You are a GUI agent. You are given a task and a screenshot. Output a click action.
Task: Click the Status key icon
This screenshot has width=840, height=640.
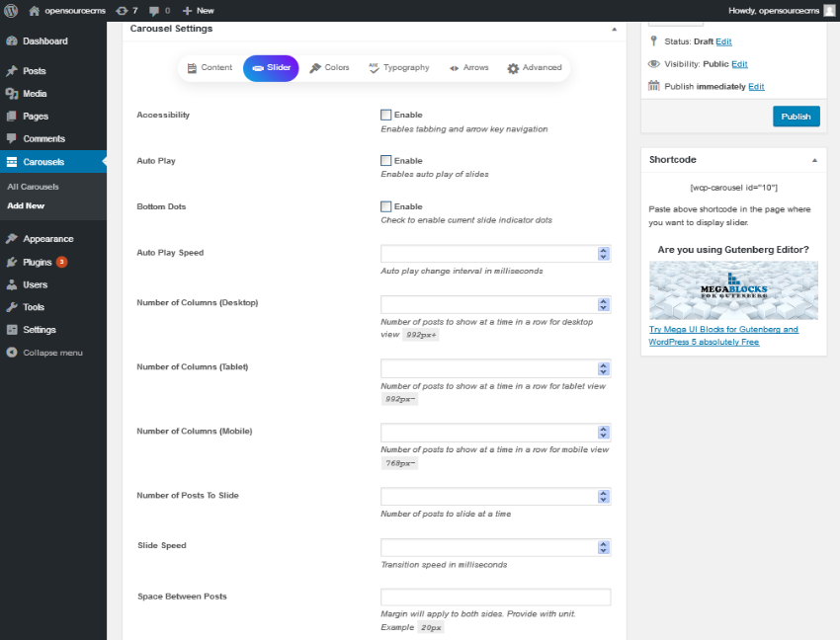(653, 40)
